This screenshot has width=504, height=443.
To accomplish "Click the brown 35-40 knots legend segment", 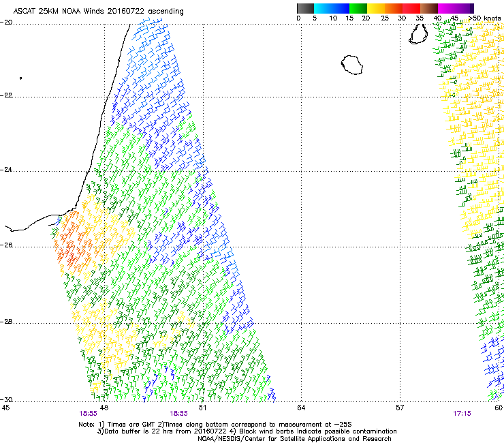I will pos(429,8).
